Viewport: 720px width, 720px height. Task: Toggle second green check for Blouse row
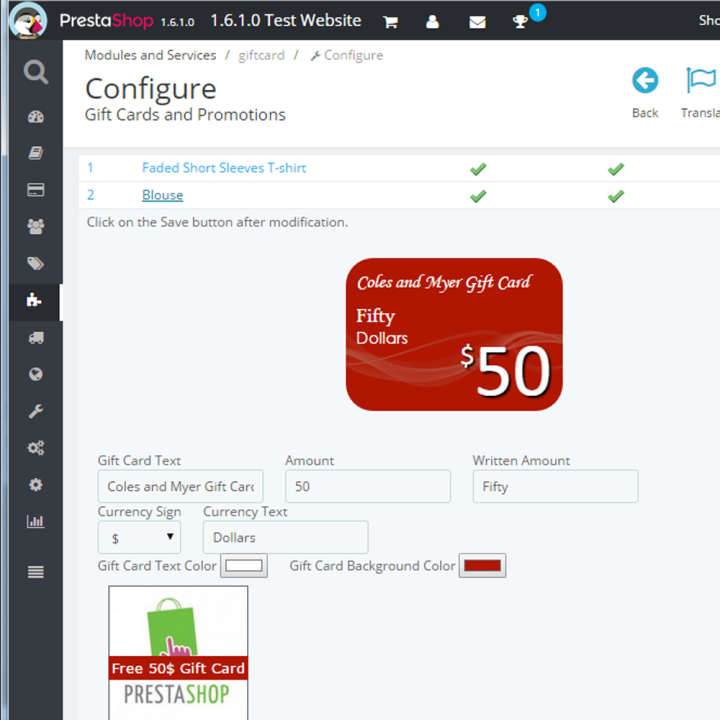(616, 196)
